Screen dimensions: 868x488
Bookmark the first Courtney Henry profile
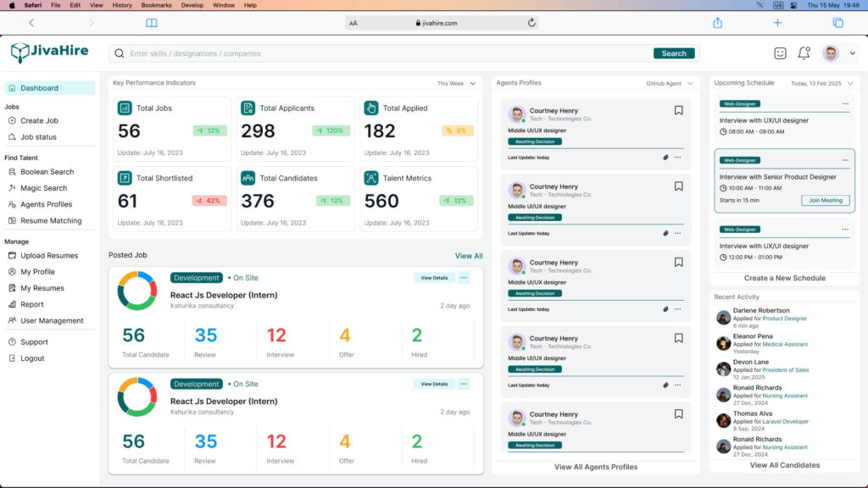[678, 110]
